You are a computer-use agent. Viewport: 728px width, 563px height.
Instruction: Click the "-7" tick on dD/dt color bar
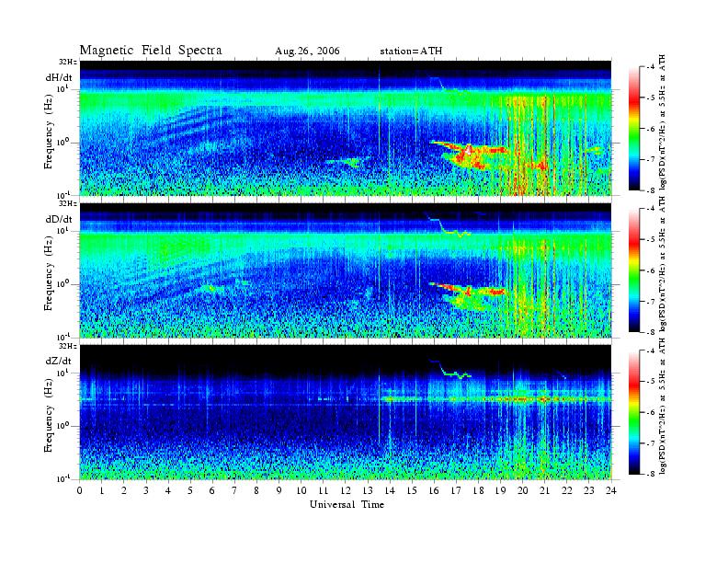[649, 302]
